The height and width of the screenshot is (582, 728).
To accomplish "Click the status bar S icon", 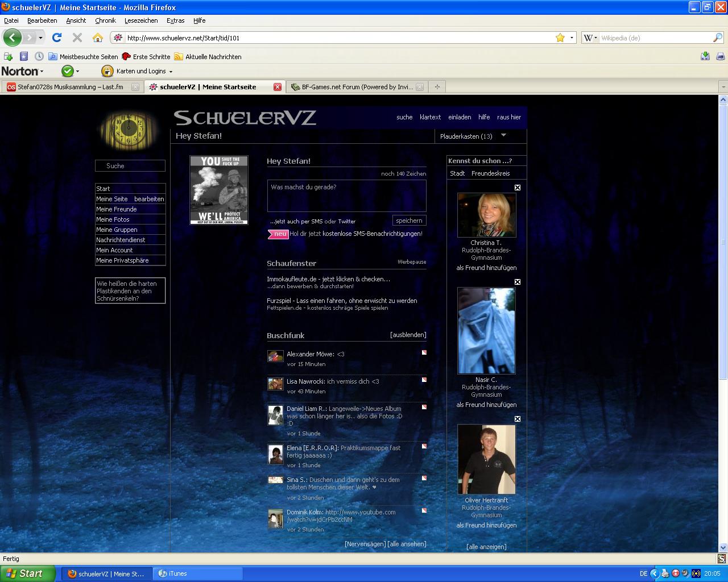I will point(722,559).
